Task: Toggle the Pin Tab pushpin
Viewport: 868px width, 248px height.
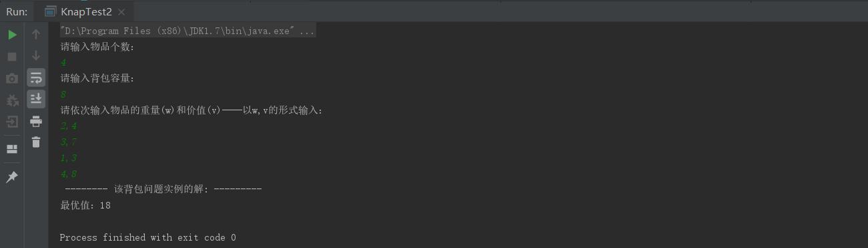Action: (12, 177)
